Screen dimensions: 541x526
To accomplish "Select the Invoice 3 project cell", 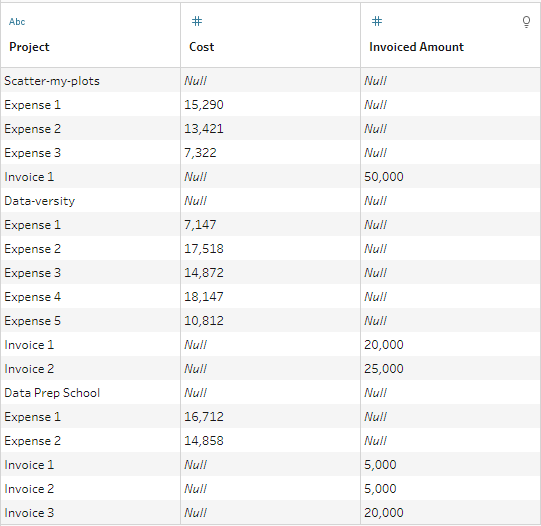I will (90, 513).
